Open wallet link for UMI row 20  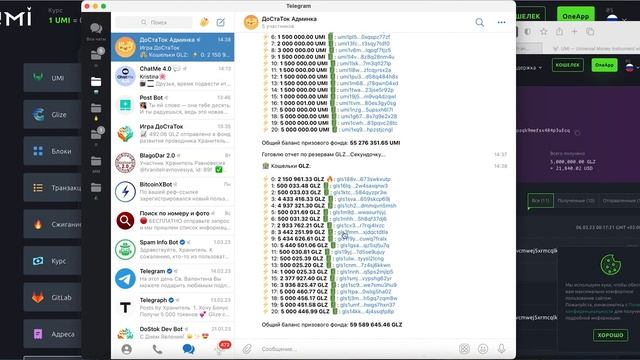(367, 129)
